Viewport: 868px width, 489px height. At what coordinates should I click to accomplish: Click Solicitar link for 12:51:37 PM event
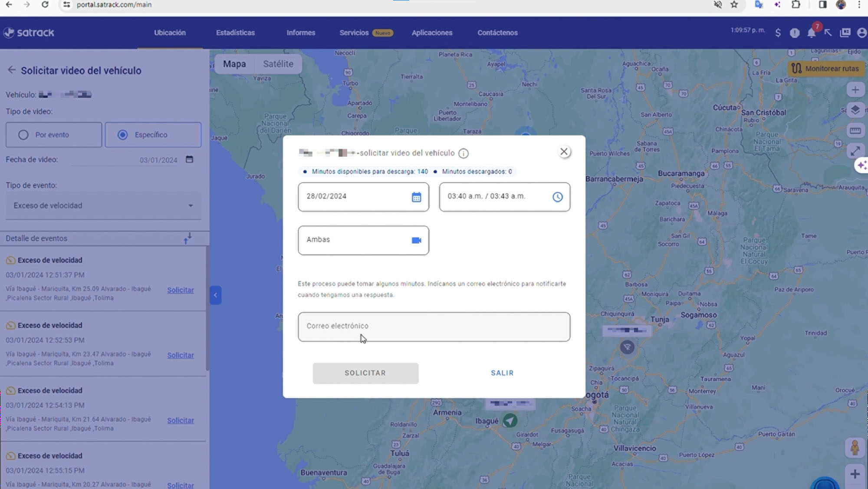181,290
